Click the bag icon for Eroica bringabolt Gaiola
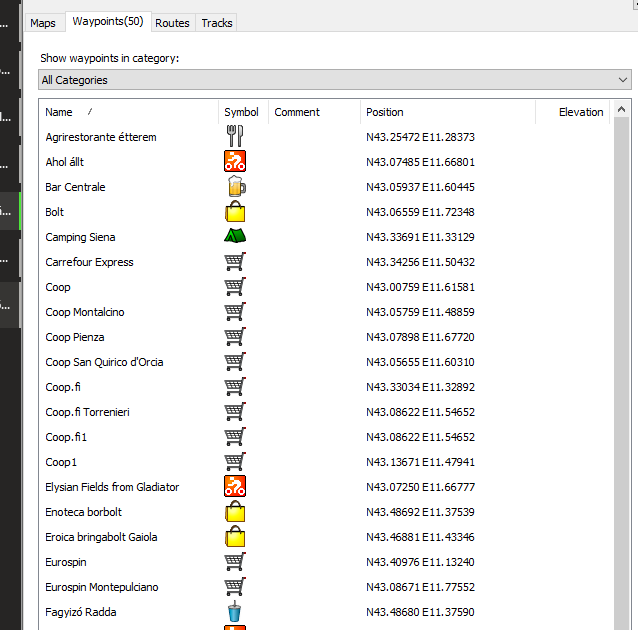 pyautogui.click(x=235, y=536)
